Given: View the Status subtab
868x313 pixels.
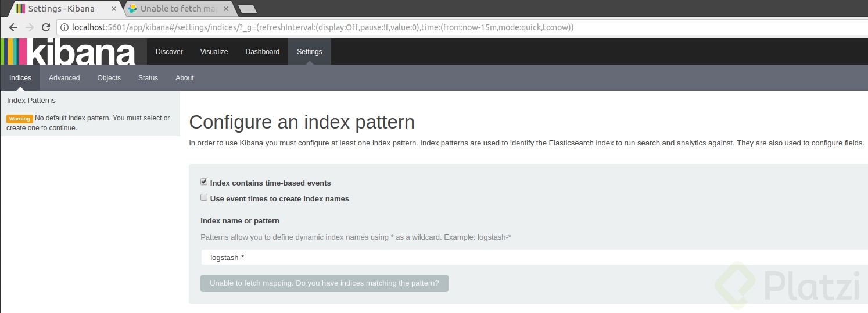Looking at the screenshot, I should (x=148, y=78).
